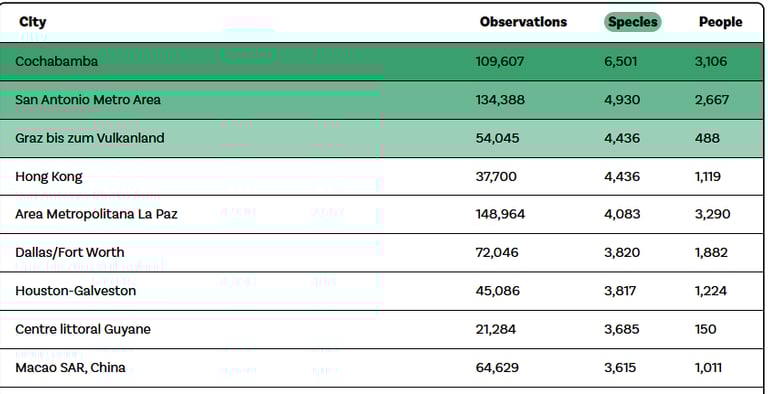Click Macao's 64,629 observations value
Image resolution: width=768 pixels, height=394 pixels.
pos(497,368)
